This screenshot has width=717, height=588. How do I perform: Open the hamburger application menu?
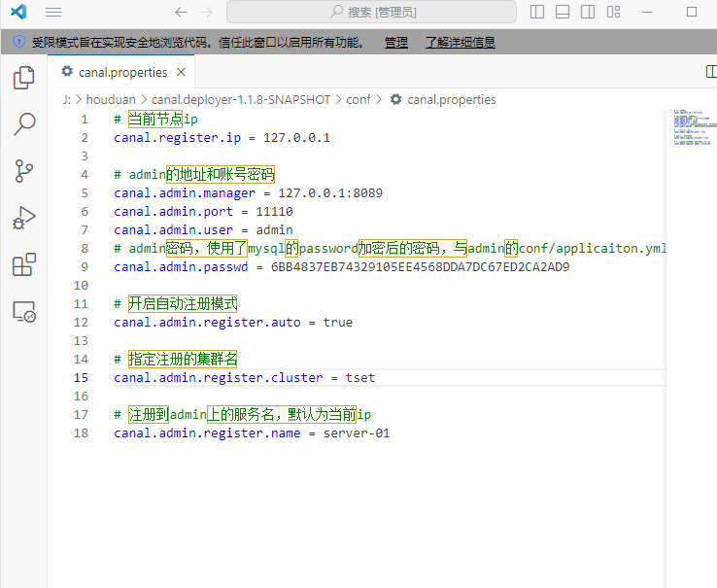53,12
